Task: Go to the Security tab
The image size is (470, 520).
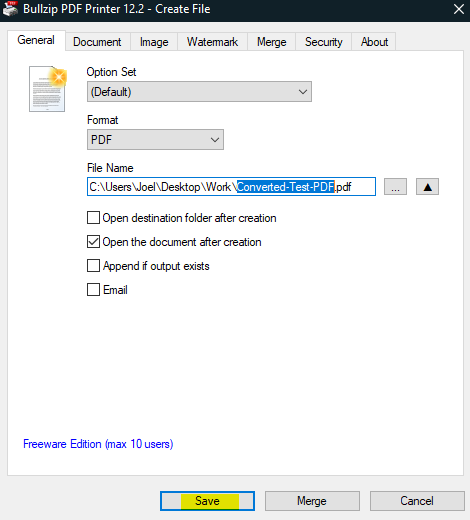Action: (323, 42)
